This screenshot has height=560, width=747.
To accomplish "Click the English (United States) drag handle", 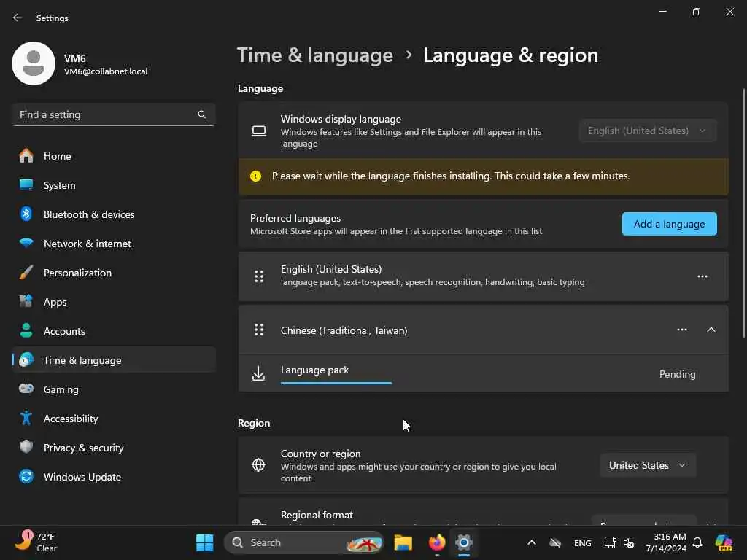I will point(259,276).
